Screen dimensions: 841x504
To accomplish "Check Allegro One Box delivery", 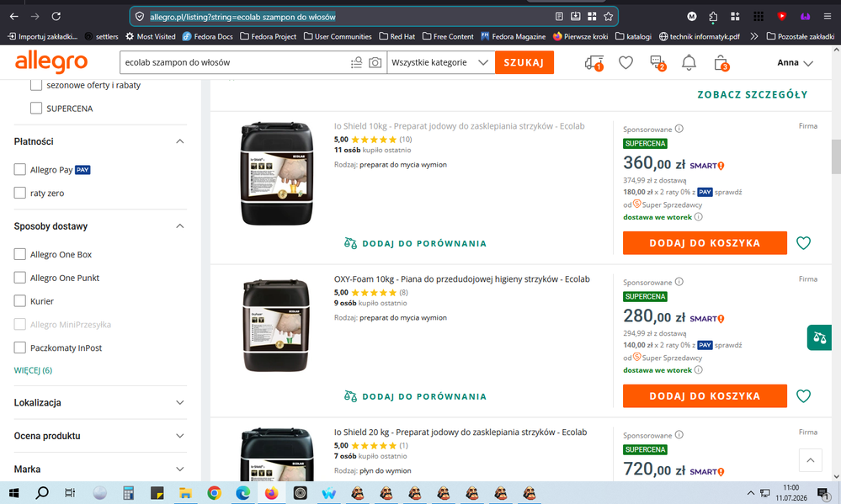I will tap(20, 254).
